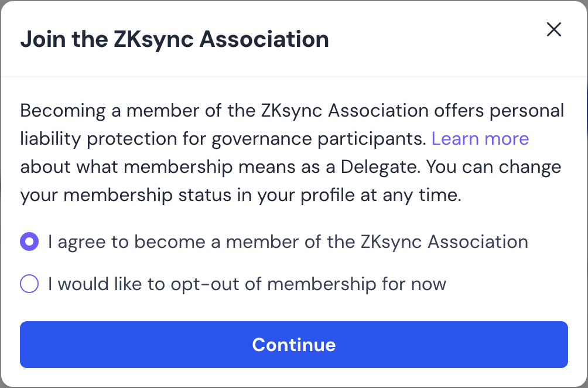Follow the purple Learn more hyperlink
This screenshot has height=388, width=588.
[480, 138]
